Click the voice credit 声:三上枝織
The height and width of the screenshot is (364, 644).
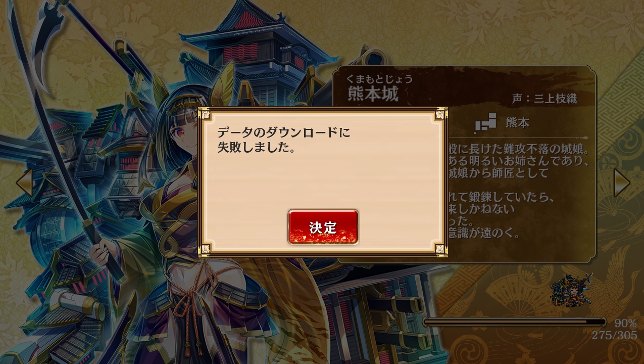(544, 99)
